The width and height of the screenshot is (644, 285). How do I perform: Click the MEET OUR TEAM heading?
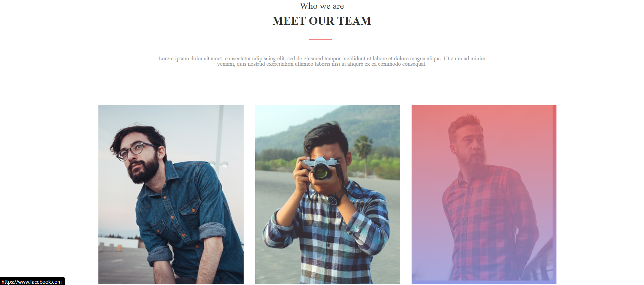point(322,21)
